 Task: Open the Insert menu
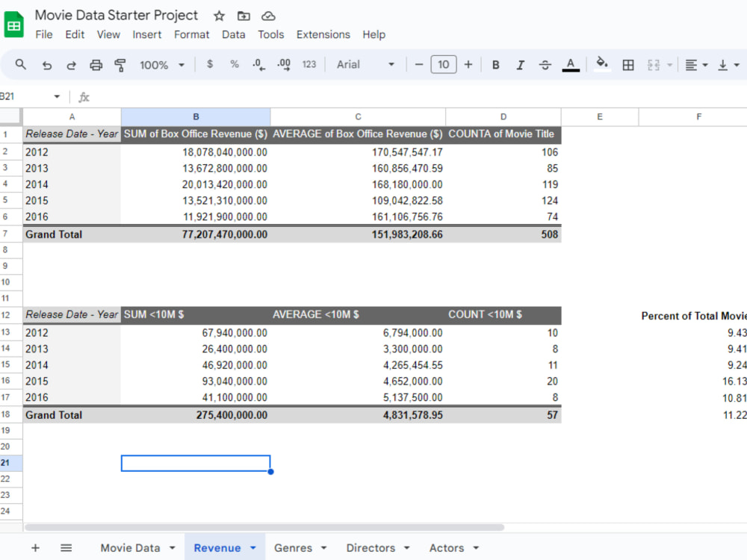click(146, 35)
